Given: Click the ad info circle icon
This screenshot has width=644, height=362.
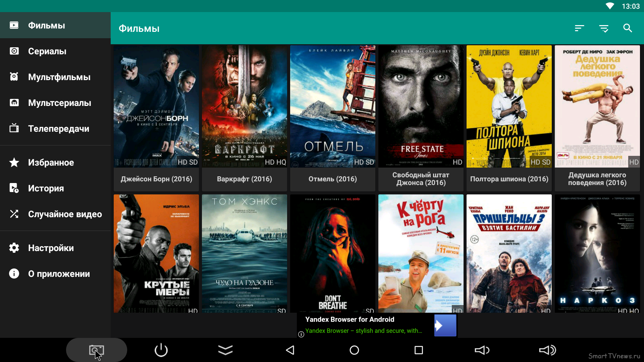Looking at the screenshot, I should tap(301, 334).
